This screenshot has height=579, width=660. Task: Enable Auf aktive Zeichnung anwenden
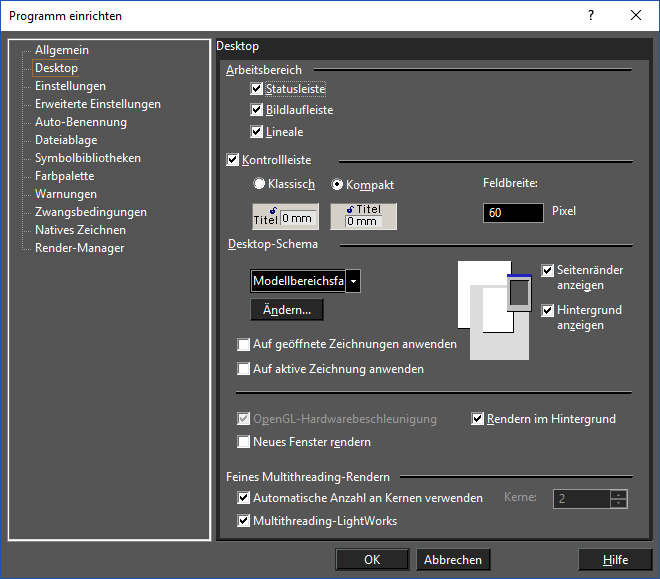(x=244, y=369)
